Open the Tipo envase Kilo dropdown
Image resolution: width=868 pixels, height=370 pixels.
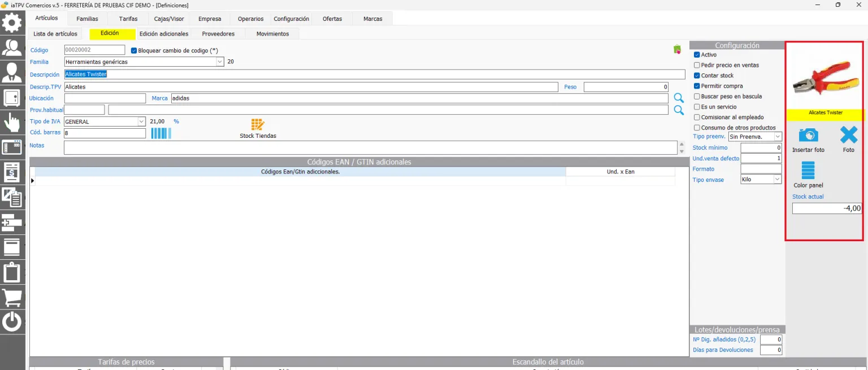[778, 179]
